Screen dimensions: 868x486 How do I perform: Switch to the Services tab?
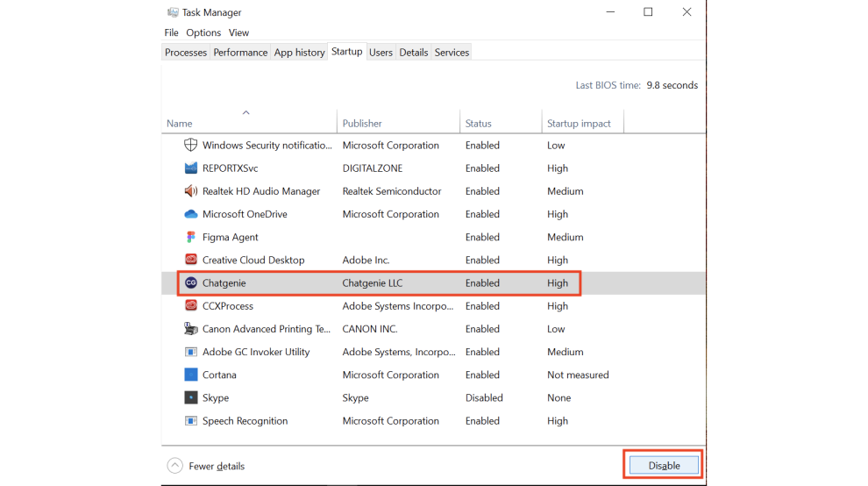(452, 52)
